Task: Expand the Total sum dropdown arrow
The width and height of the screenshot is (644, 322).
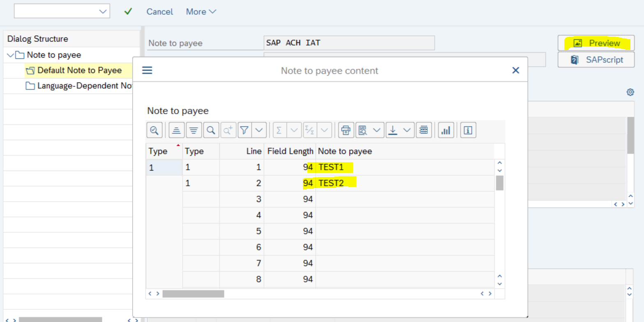Action: click(x=294, y=131)
